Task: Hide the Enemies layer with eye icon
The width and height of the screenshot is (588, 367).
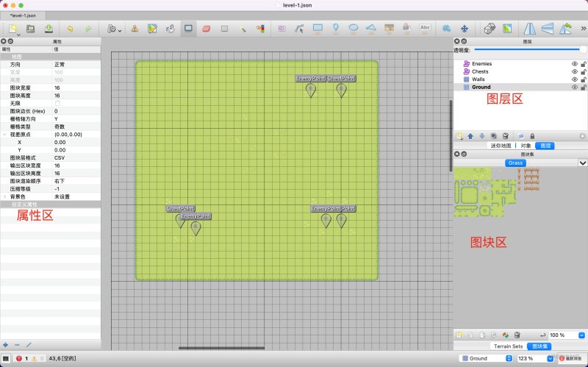Action: 575,64
